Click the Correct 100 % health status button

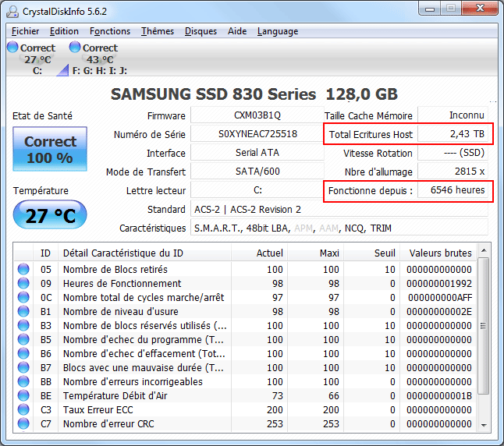50,149
